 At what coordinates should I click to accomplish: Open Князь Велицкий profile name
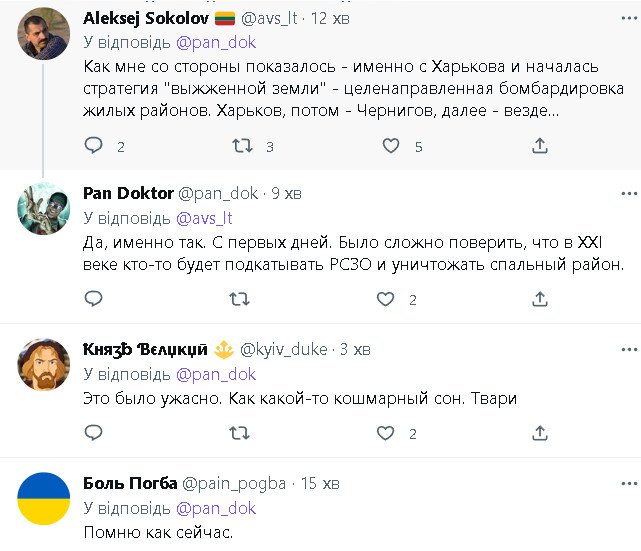(x=145, y=349)
